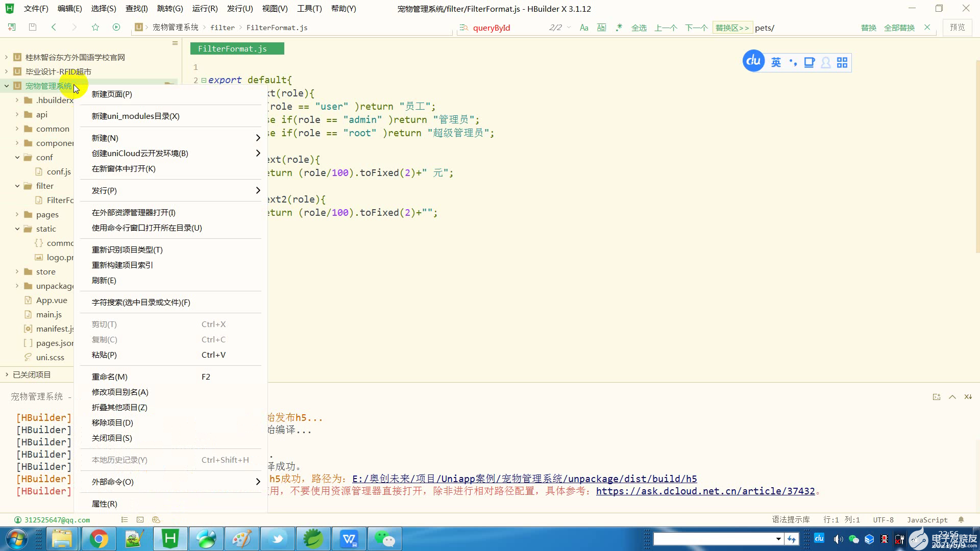
Task: Click the 全部替换 replace-all button
Action: pyautogui.click(x=899, y=28)
